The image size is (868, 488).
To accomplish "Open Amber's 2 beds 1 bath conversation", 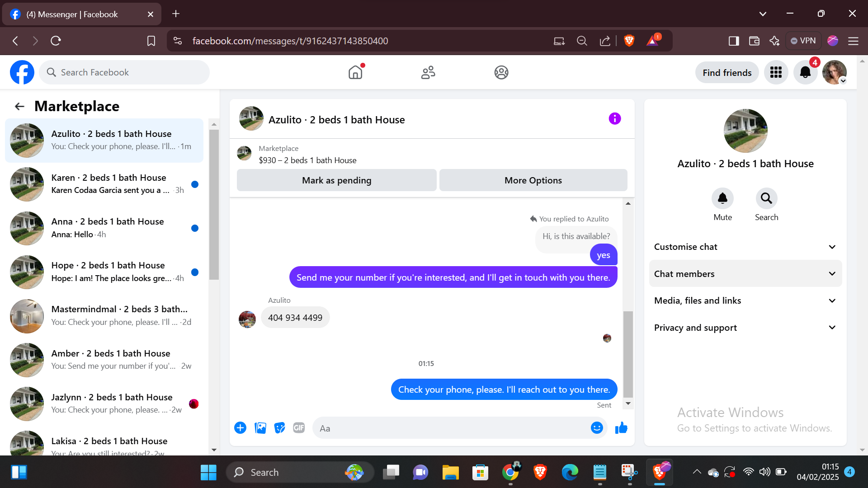I will click(x=104, y=360).
